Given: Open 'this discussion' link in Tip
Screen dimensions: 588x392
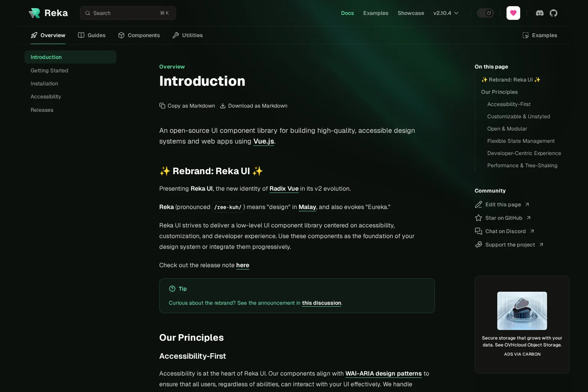Looking at the screenshot, I should tap(322, 303).
